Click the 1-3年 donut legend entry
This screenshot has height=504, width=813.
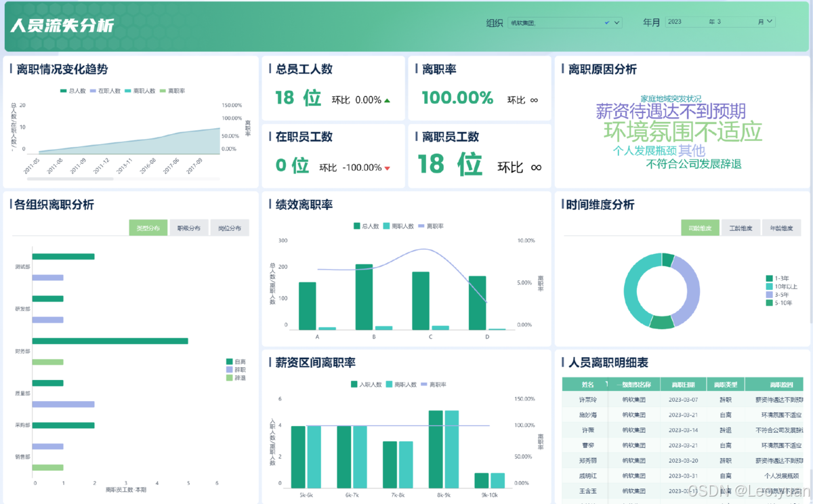(777, 278)
